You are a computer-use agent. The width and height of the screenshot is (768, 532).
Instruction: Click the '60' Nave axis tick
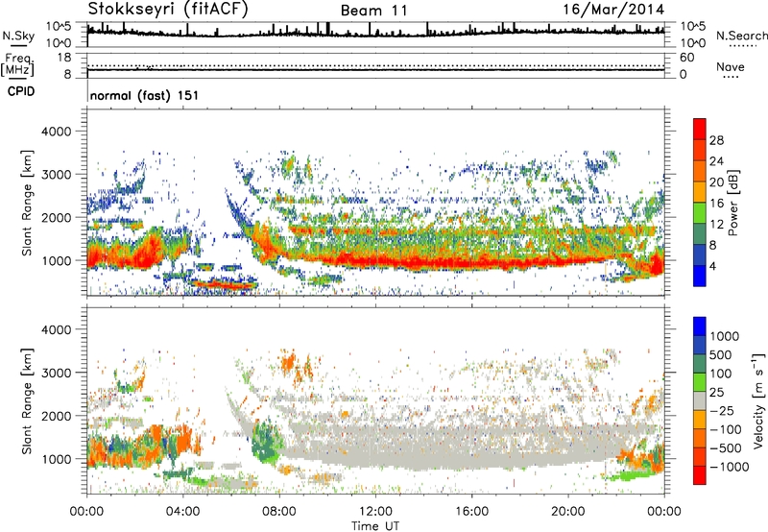pos(686,58)
